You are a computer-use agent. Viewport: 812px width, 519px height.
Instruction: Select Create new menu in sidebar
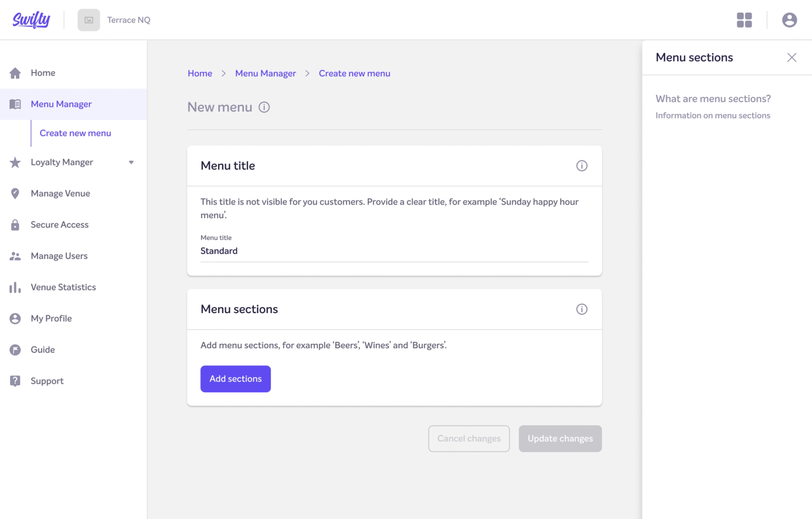tap(75, 133)
